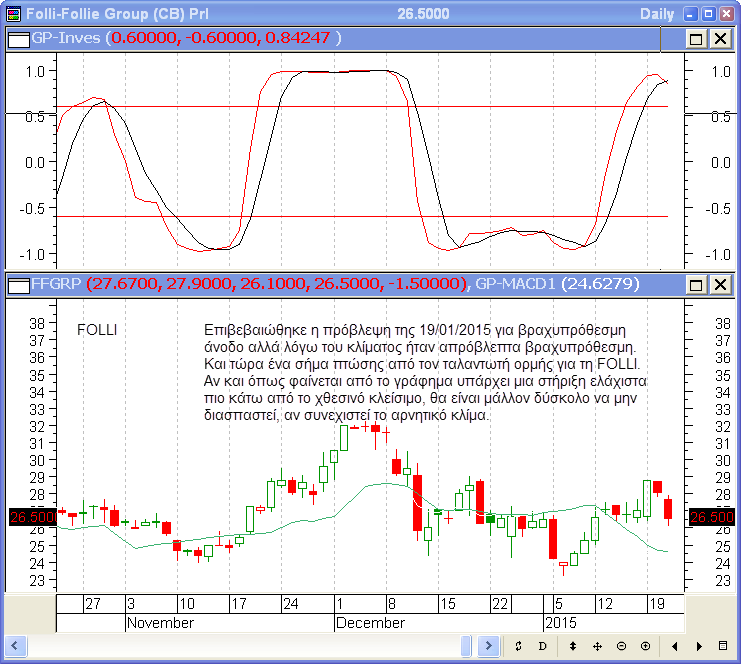Click the November month label on date axis
The image size is (741, 664).
click(x=161, y=623)
